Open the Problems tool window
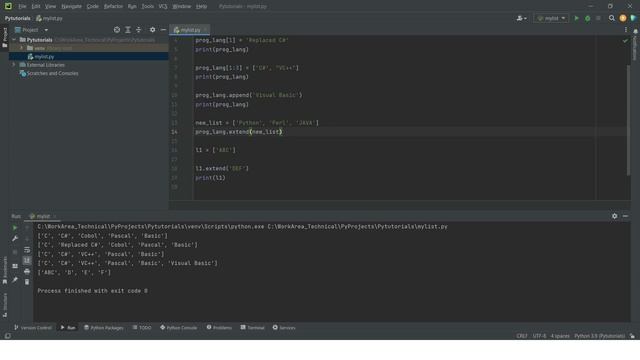This screenshot has width=640, height=360. click(x=219, y=328)
